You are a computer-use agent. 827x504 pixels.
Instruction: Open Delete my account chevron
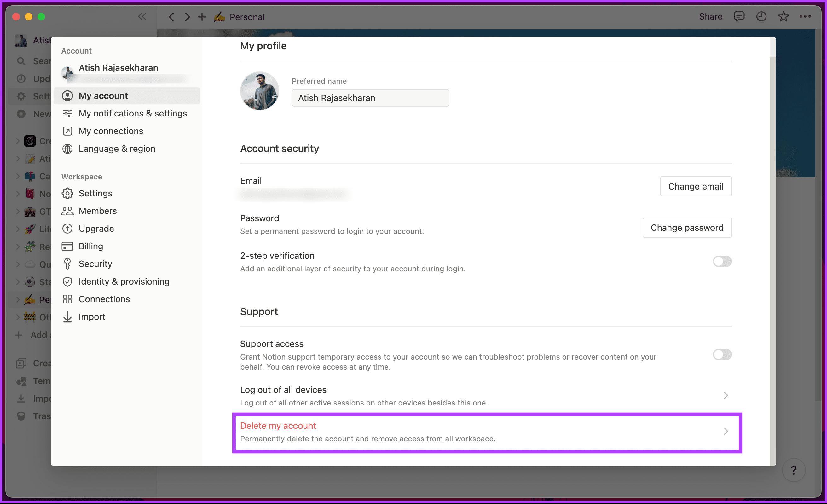(726, 431)
